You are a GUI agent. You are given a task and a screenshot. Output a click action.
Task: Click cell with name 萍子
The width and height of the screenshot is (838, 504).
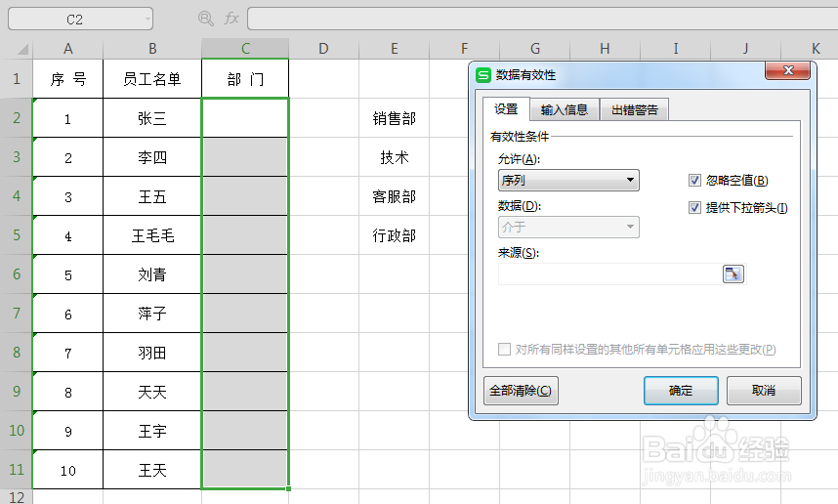click(x=152, y=314)
